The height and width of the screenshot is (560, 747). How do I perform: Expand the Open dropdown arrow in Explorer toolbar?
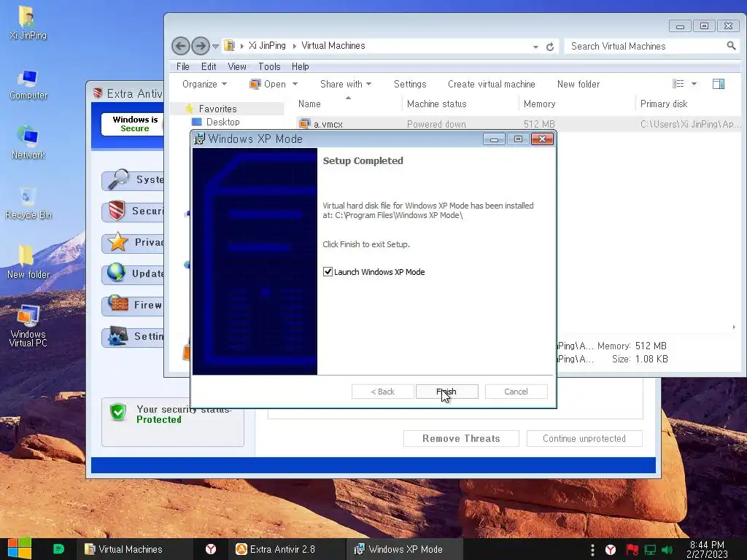point(295,85)
